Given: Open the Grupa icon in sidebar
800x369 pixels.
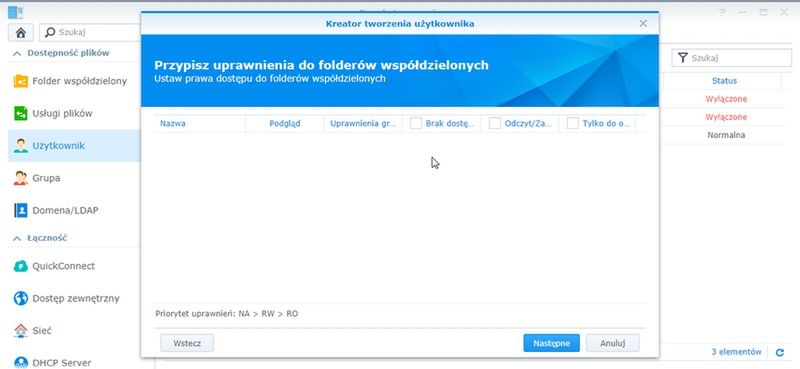Looking at the screenshot, I should (x=21, y=178).
